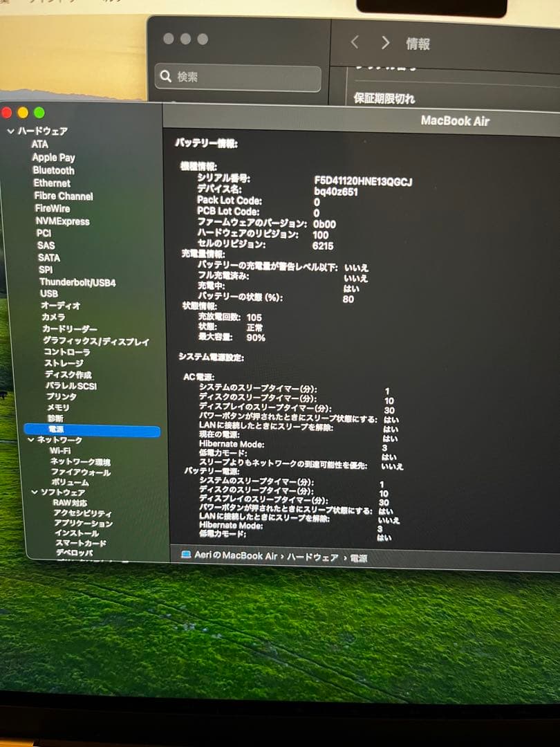Select the 電源 item in sidebar
Viewport: 560px width, 747px height.
tap(56, 430)
